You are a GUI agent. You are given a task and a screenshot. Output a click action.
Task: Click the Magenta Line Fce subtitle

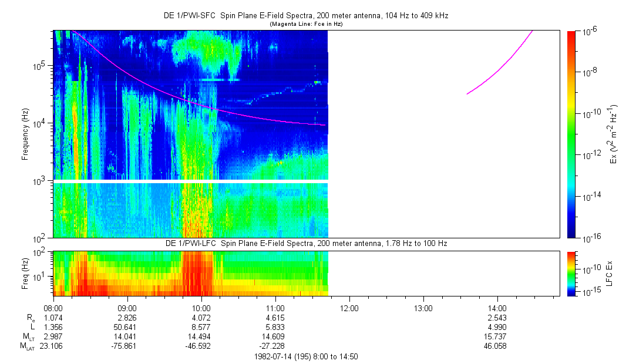click(306, 24)
